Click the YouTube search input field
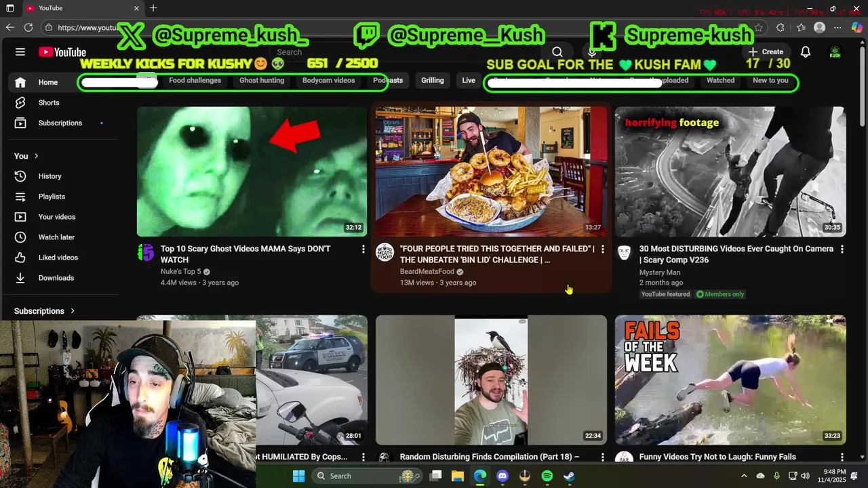Screen dimensions: 868x488 pyautogui.click(x=407, y=52)
